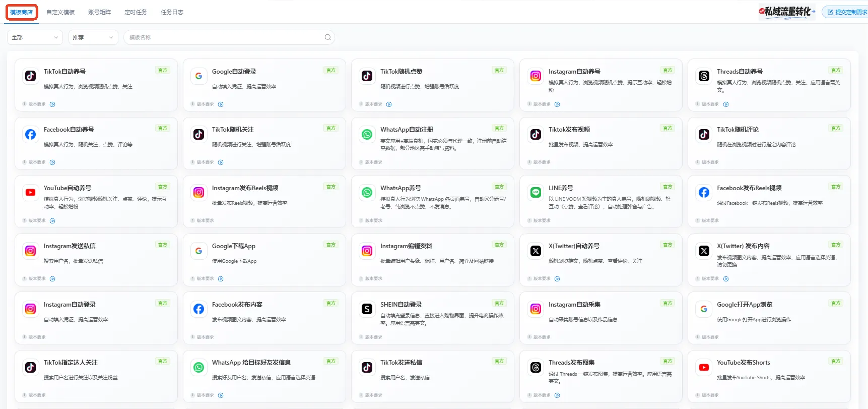Open 版本要求 on the WhatsApp自动注册 card
The image size is (868, 409).
point(371,162)
